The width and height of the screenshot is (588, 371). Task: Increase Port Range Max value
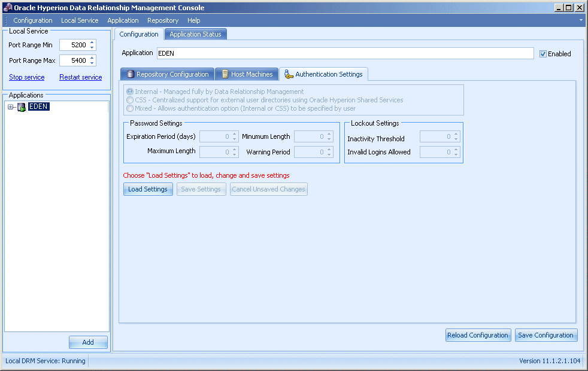(x=92, y=57)
